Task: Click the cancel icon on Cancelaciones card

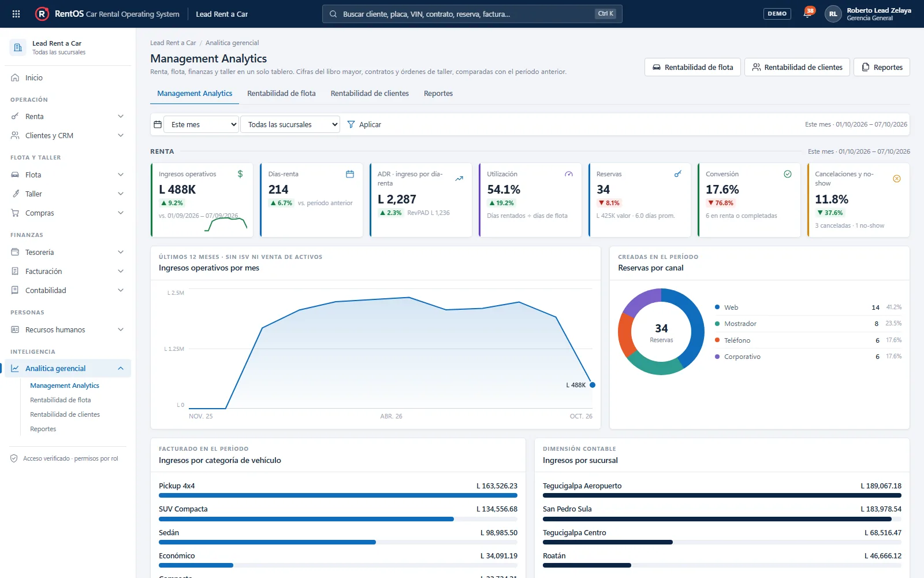Action: pyautogui.click(x=897, y=179)
